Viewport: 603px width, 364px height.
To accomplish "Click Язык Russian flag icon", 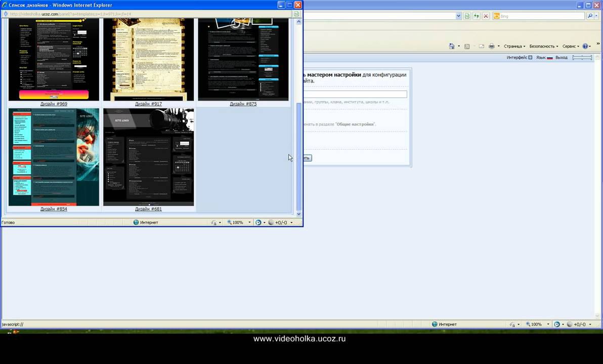I will pyautogui.click(x=550, y=58).
